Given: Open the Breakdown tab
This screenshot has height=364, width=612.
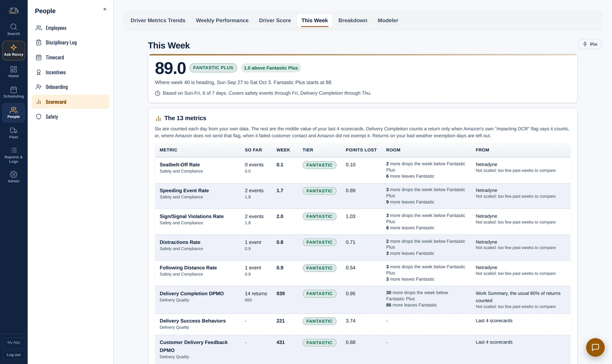Looking at the screenshot, I should pos(353,21).
